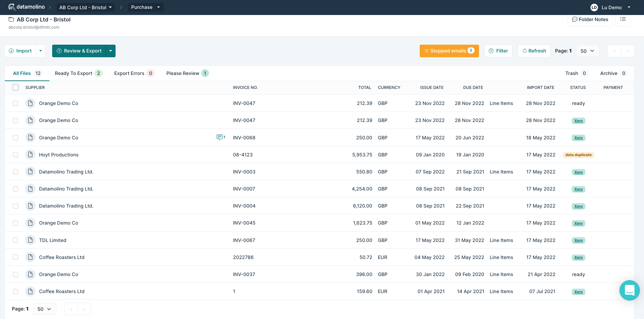Open document icon for 159.60 EUR invoice
The width and height of the screenshot is (644, 319).
(x=30, y=291)
